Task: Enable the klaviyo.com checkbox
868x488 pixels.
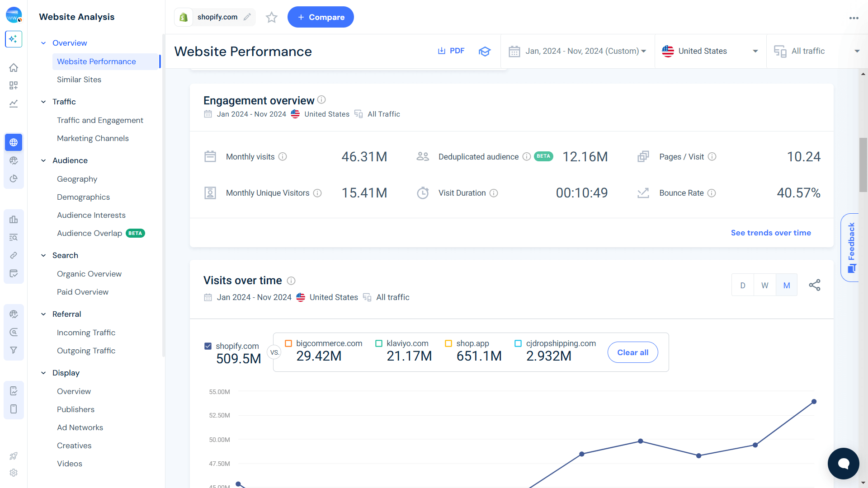Action: click(378, 343)
